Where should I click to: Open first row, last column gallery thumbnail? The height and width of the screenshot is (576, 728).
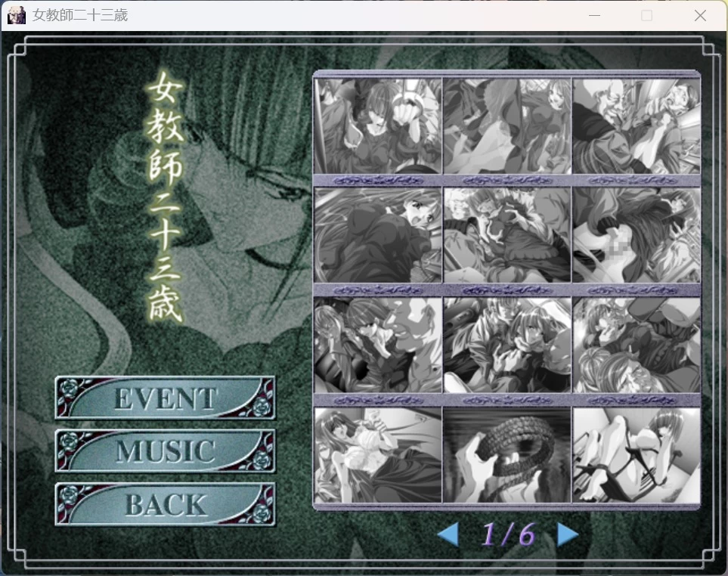636,125
